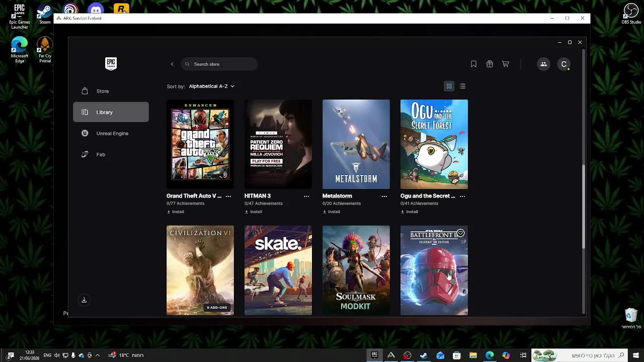
Task: Open volume control in system tray
Action: [57, 355]
